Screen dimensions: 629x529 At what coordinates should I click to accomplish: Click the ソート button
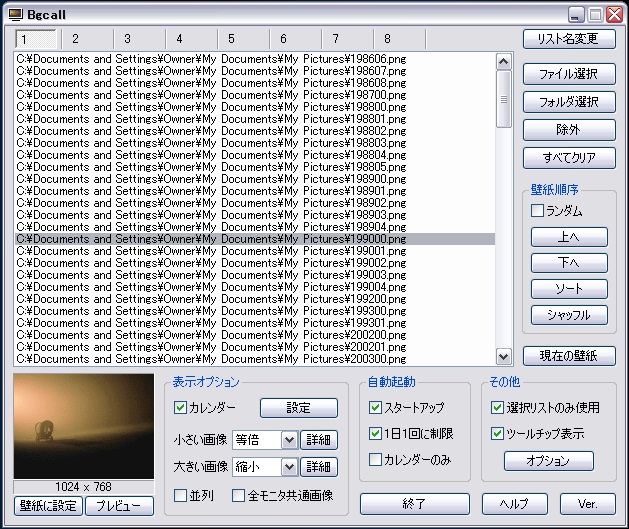569,289
